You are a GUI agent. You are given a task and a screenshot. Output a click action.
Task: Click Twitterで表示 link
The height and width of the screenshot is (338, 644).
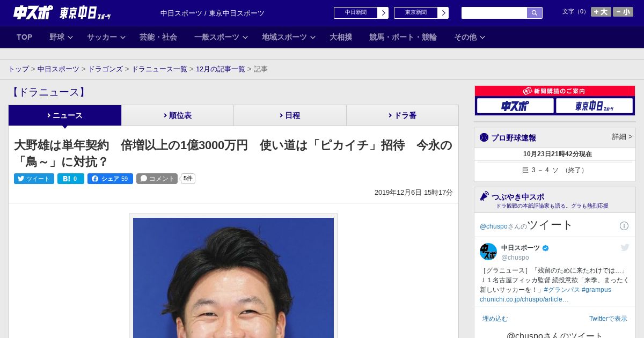coord(608,319)
